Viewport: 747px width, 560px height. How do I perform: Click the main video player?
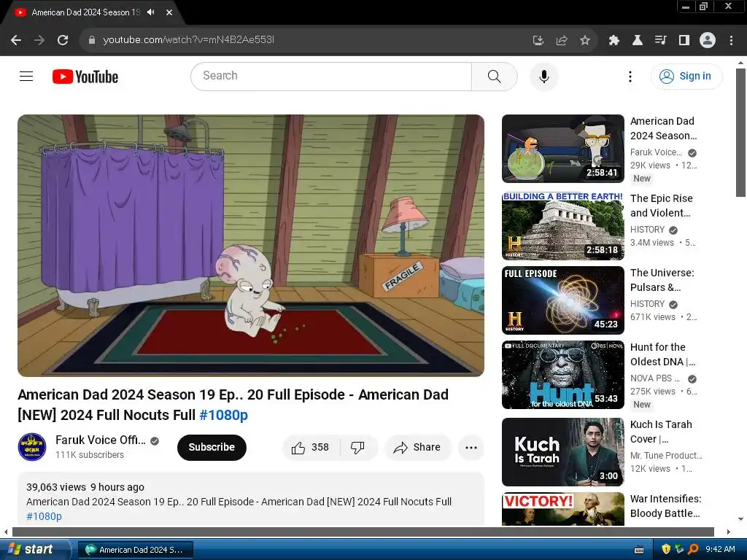click(x=251, y=245)
